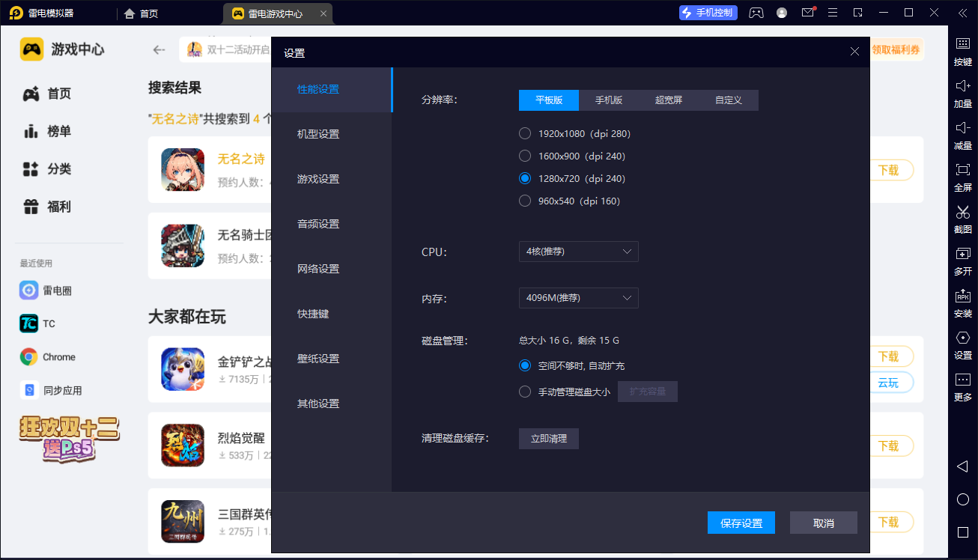Image resolution: width=978 pixels, height=560 pixels.
Task: Open 网络设置 in settings sidebar
Action: [x=318, y=269]
